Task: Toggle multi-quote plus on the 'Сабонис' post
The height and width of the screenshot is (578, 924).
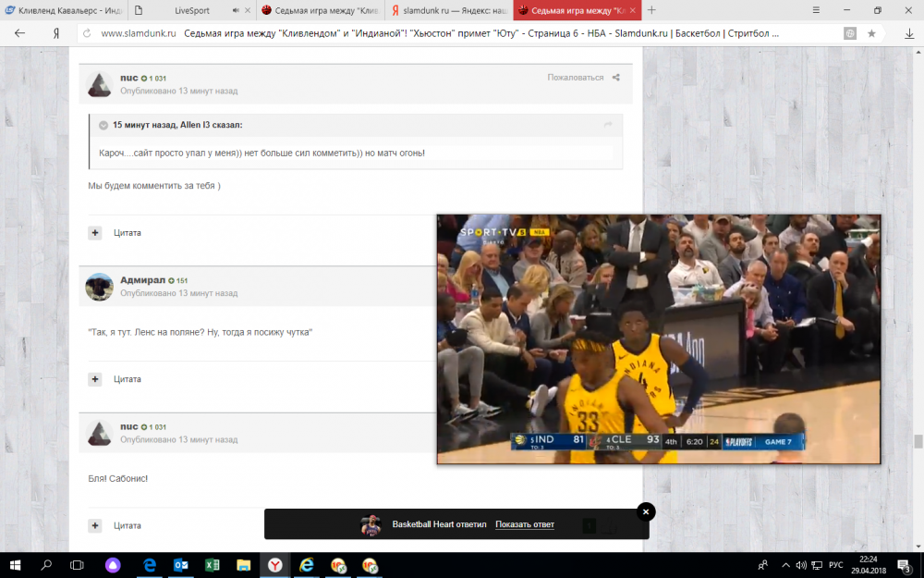Action: 95,525
